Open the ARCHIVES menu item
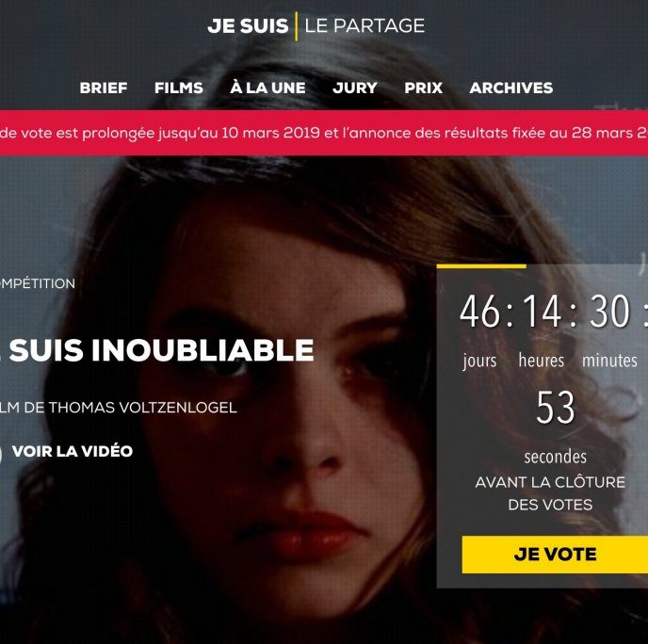This screenshot has height=644, width=648. tap(511, 88)
